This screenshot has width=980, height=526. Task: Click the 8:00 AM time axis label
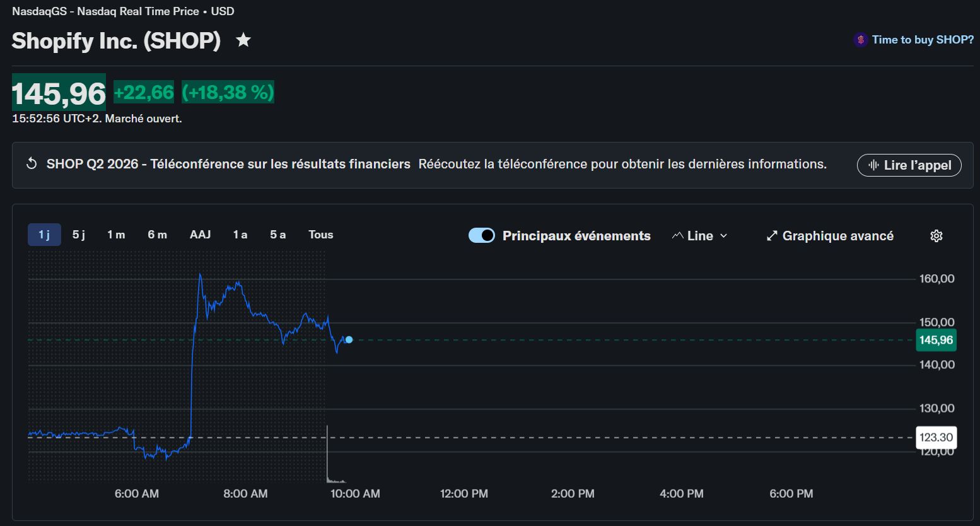pyautogui.click(x=245, y=494)
